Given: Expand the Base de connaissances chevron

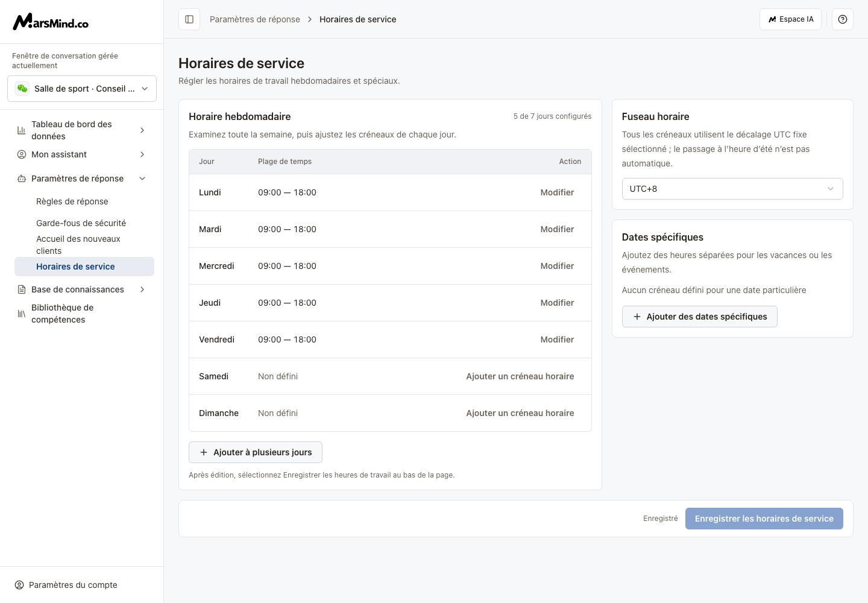Looking at the screenshot, I should tap(142, 289).
